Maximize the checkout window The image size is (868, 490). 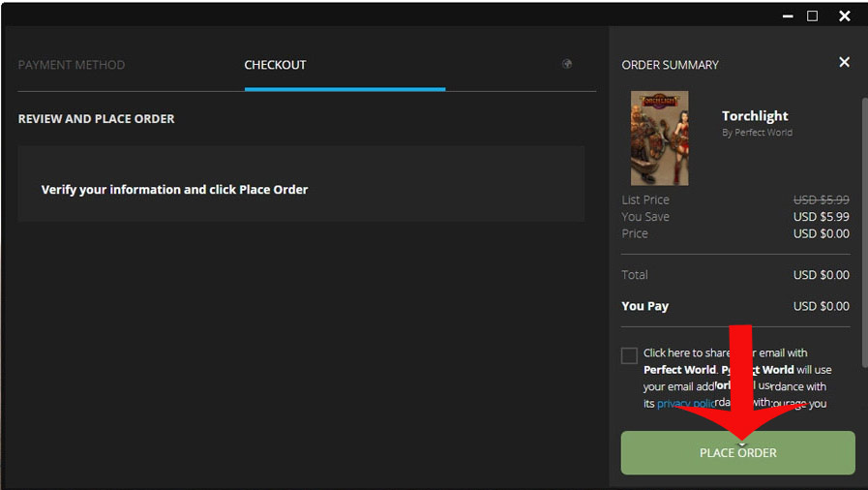[812, 15]
